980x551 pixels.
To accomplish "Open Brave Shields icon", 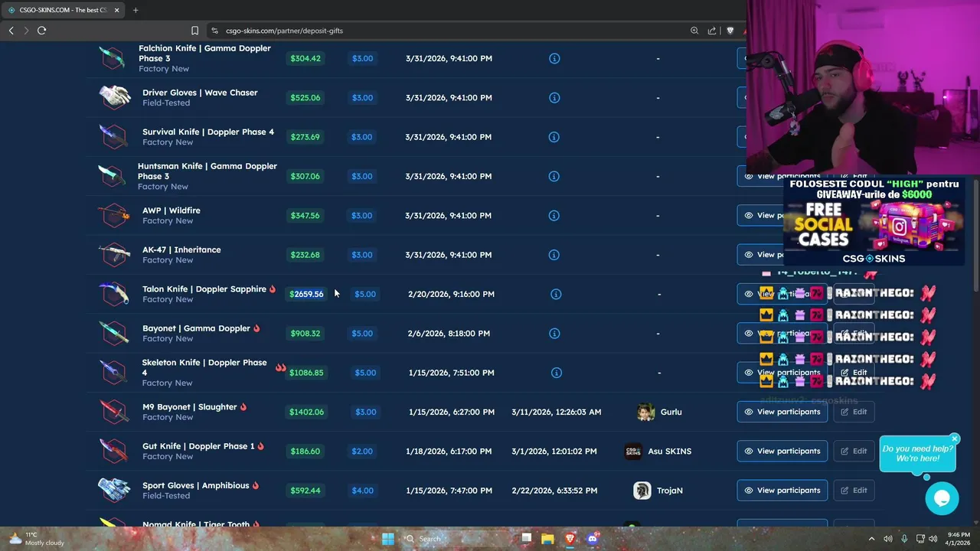I will [730, 31].
